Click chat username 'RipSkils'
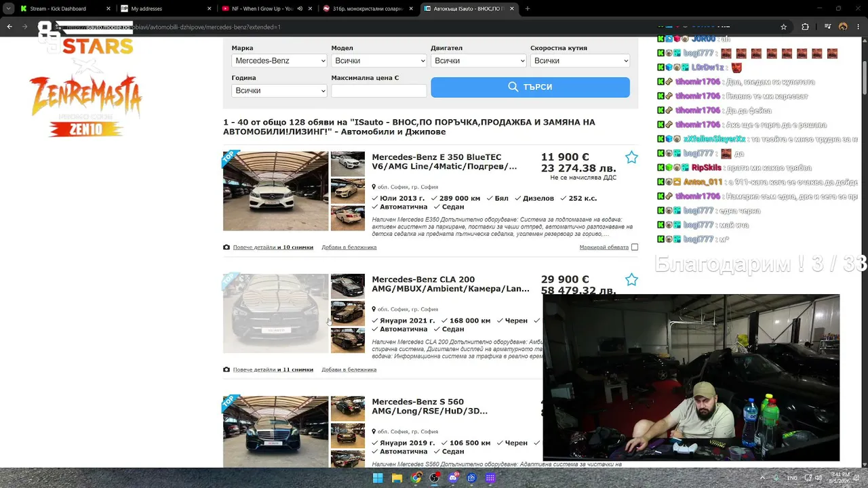 click(707, 168)
